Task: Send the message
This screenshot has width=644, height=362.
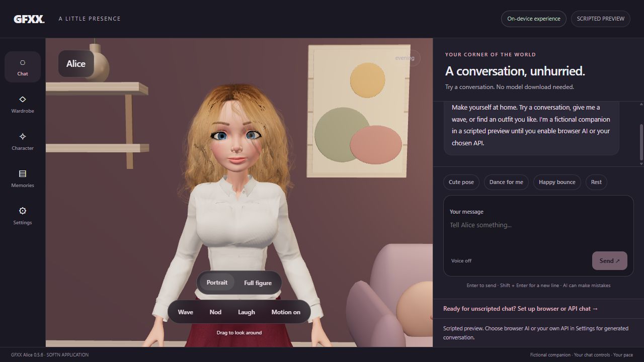Action: [x=610, y=260]
